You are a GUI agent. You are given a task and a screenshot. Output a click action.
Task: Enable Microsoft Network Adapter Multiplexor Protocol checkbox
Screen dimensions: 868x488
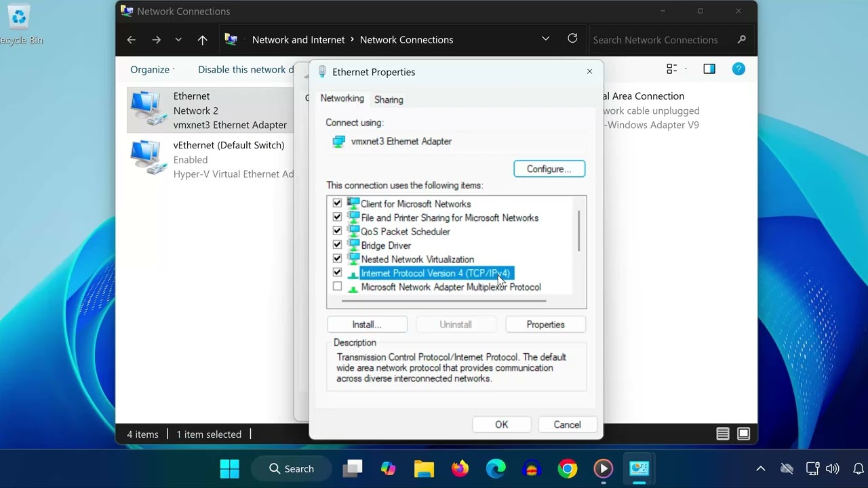click(337, 287)
